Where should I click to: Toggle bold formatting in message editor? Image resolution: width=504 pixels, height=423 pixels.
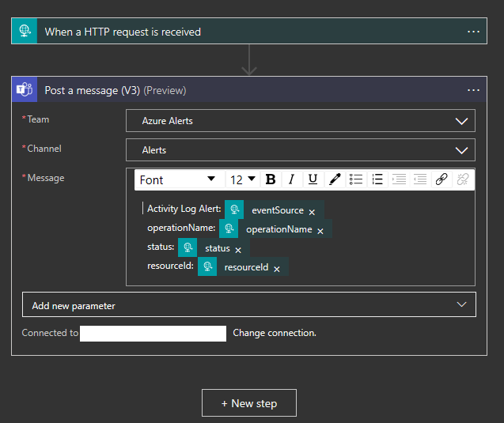coord(271,179)
